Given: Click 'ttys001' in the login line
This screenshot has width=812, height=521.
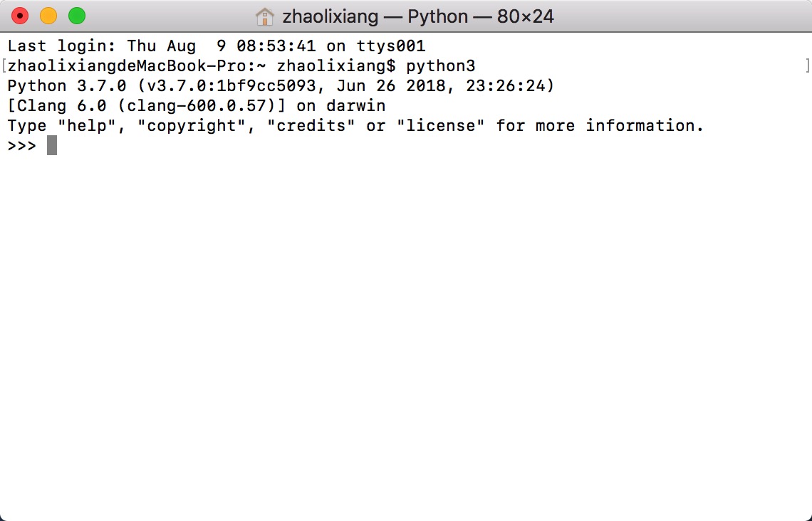Looking at the screenshot, I should 391,46.
